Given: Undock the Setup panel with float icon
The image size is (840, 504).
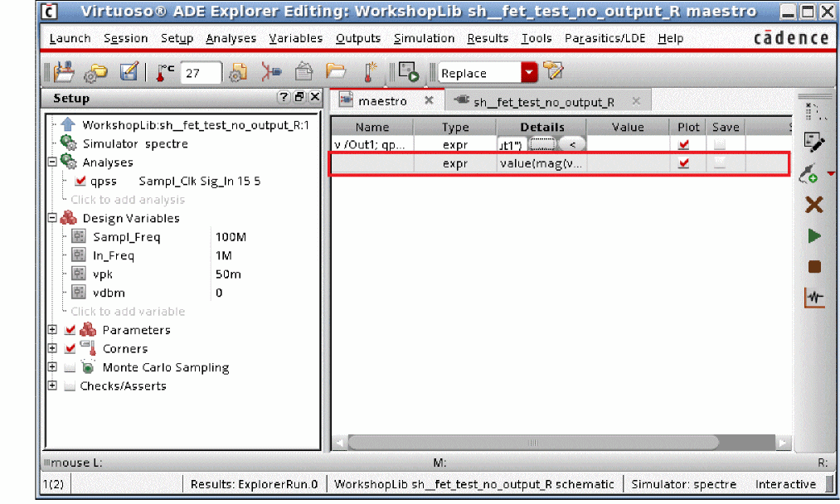Looking at the screenshot, I should tap(299, 97).
